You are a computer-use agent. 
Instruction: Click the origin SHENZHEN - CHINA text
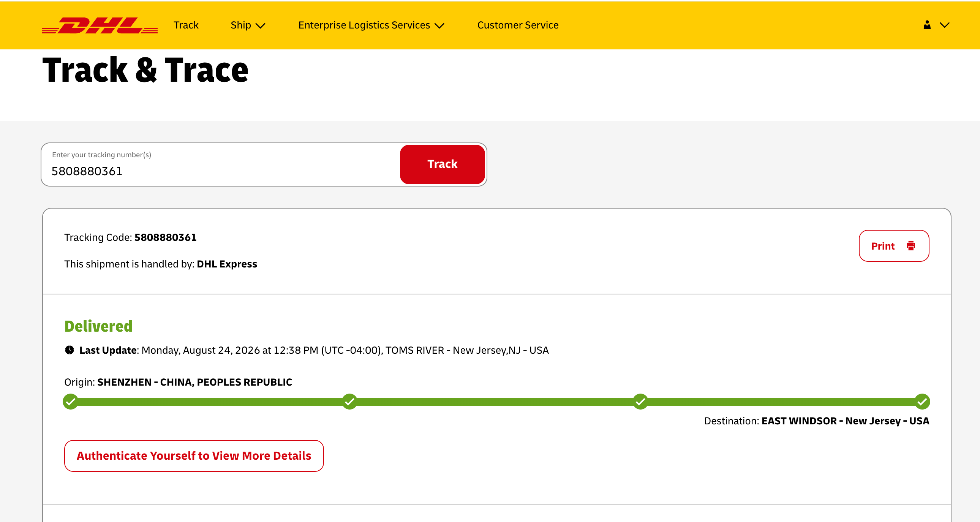pyautogui.click(x=195, y=382)
